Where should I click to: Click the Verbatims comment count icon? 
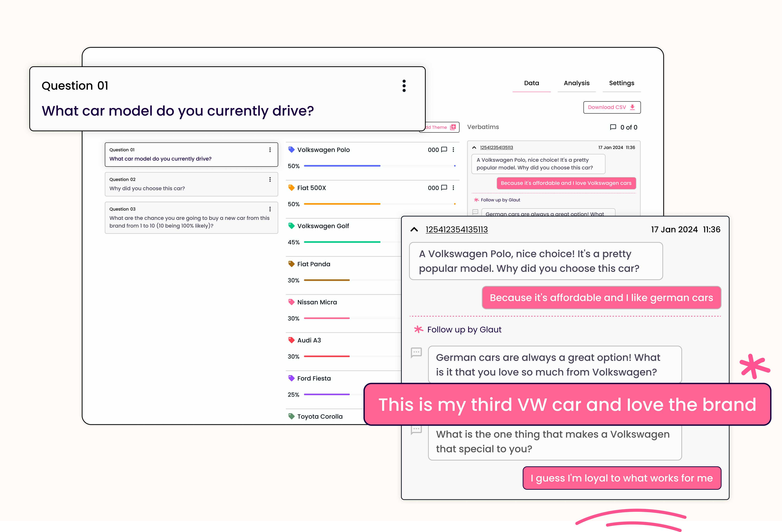click(x=613, y=127)
